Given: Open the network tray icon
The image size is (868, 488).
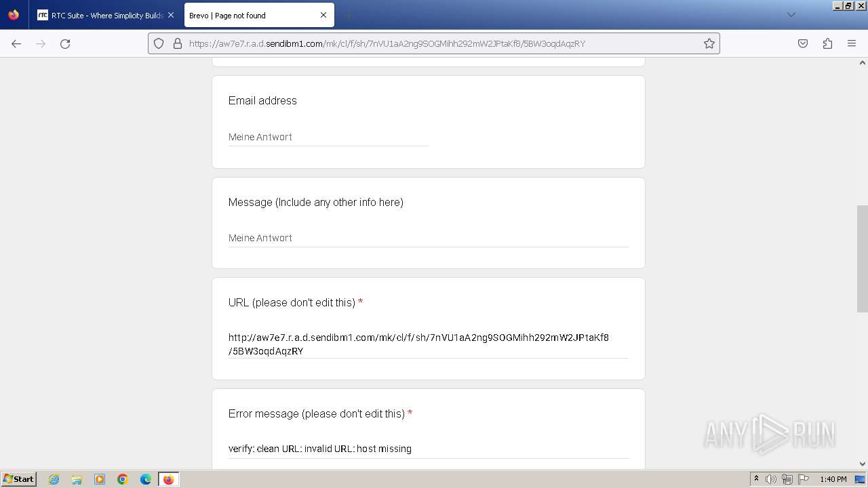Looking at the screenshot, I should tap(787, 479).
